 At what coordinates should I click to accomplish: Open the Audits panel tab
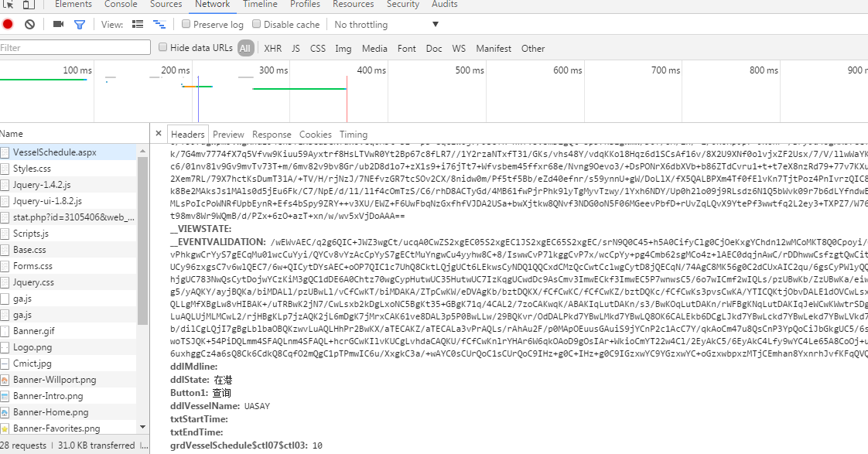pyautogui.click(x=445, y=4)
